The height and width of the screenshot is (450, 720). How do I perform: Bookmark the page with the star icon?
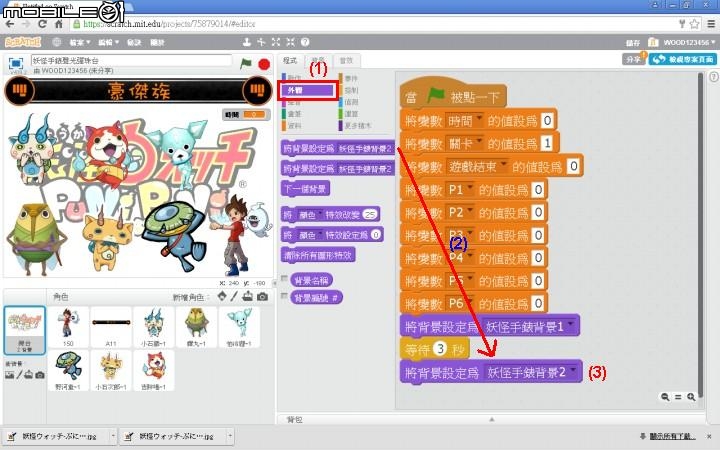(x=694, y=23)
